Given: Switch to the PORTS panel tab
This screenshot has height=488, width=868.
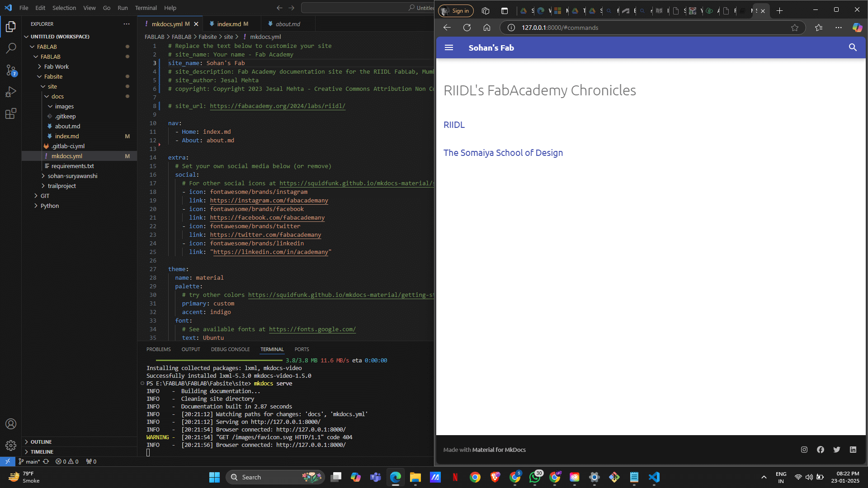Looking at the screenshot, I should (302, 349).
